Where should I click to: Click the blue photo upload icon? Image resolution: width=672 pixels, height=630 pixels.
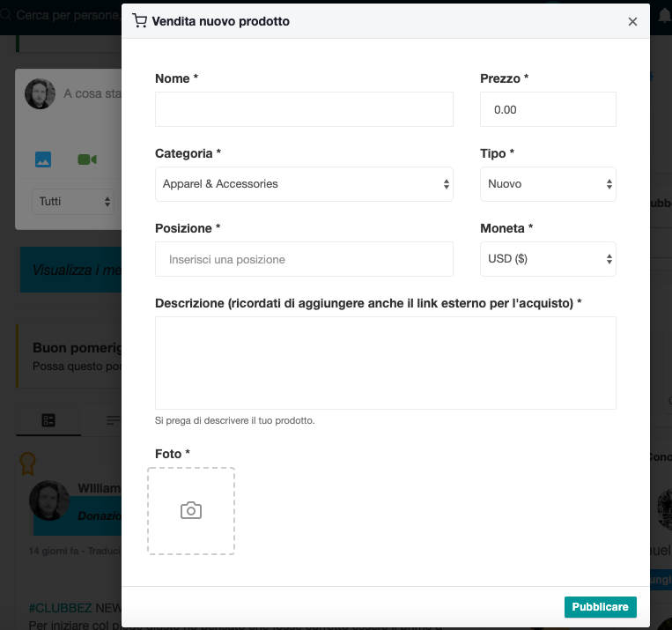(43, 159)
